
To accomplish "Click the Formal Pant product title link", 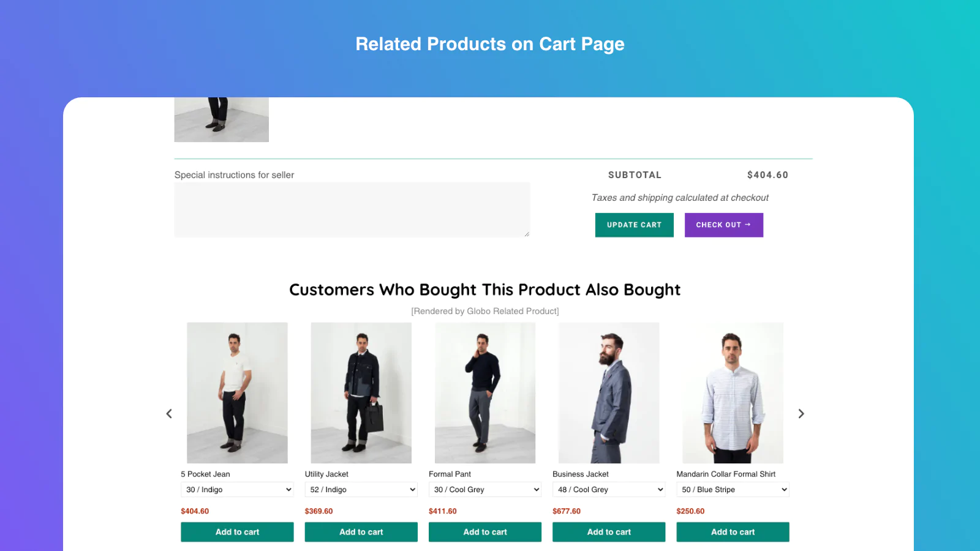I will click(450, 474).
